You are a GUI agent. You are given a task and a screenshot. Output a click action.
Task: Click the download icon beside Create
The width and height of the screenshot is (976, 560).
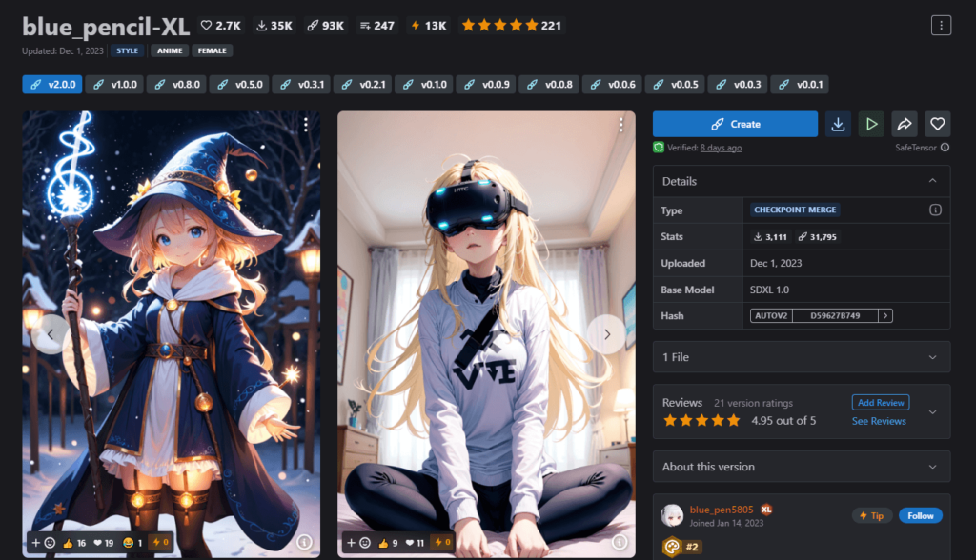click(838, 124)
